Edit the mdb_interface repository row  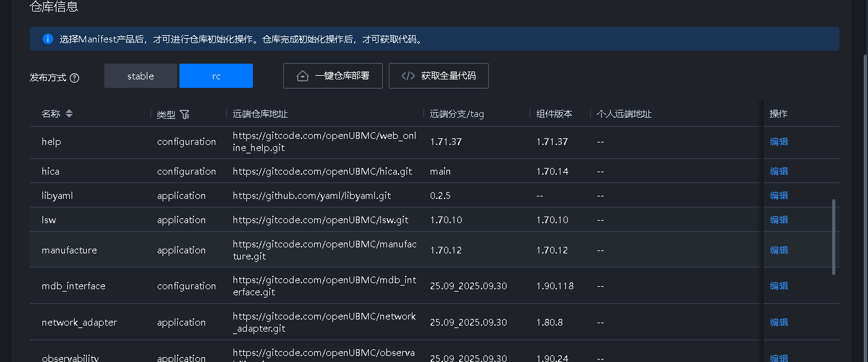779,286
